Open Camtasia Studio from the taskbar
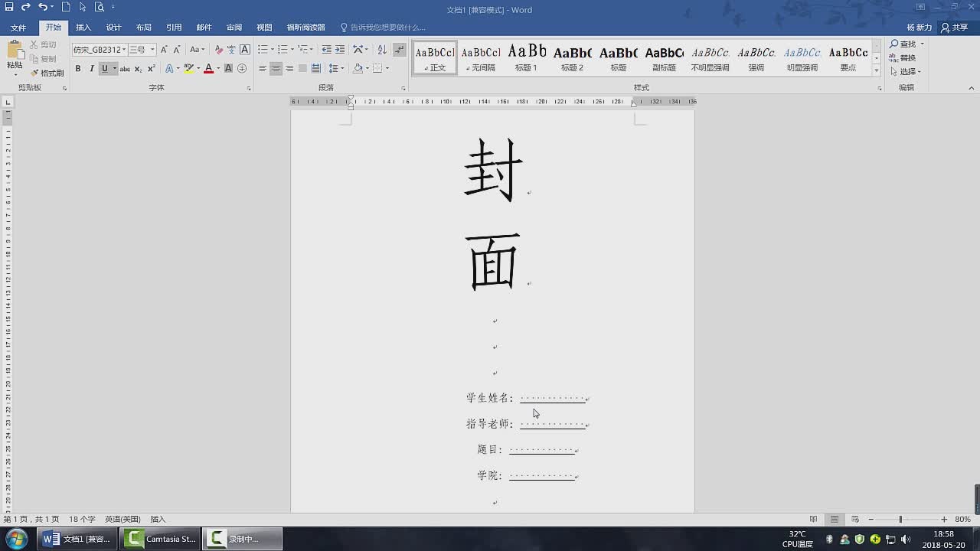 tap(161, 539)
